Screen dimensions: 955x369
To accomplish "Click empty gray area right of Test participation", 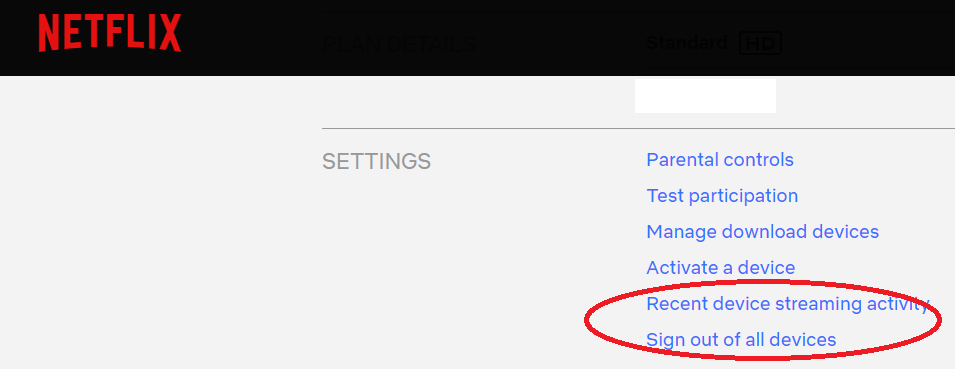I will 876,196.
